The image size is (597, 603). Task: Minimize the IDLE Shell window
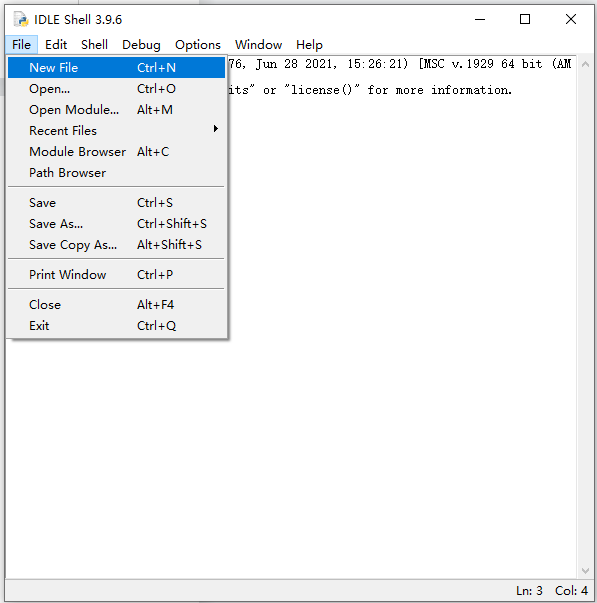480,19
